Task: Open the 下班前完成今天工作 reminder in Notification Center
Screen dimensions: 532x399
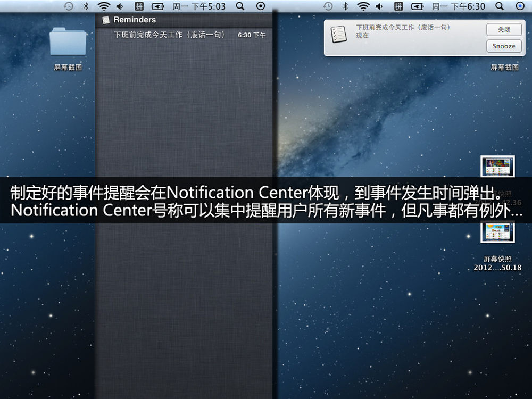Action: tap(184, 35)
